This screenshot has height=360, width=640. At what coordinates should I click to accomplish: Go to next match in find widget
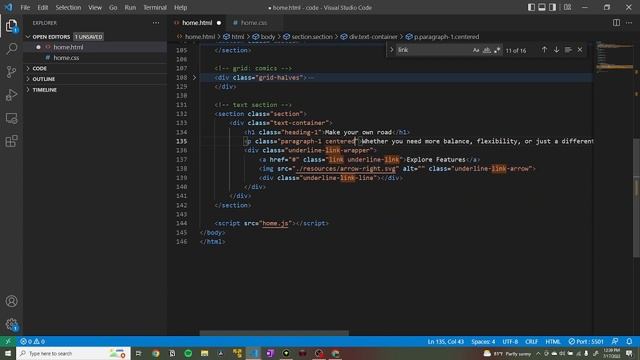pos(556,50)
